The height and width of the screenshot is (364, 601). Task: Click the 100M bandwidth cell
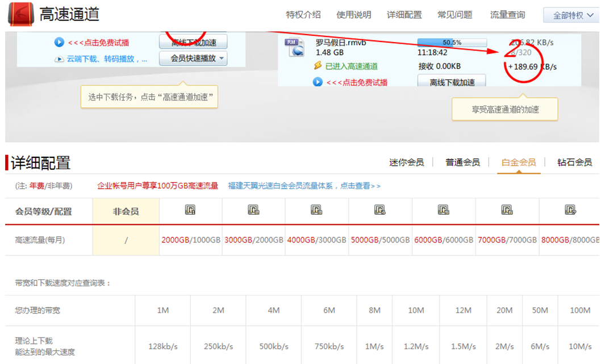click(580, 311)
